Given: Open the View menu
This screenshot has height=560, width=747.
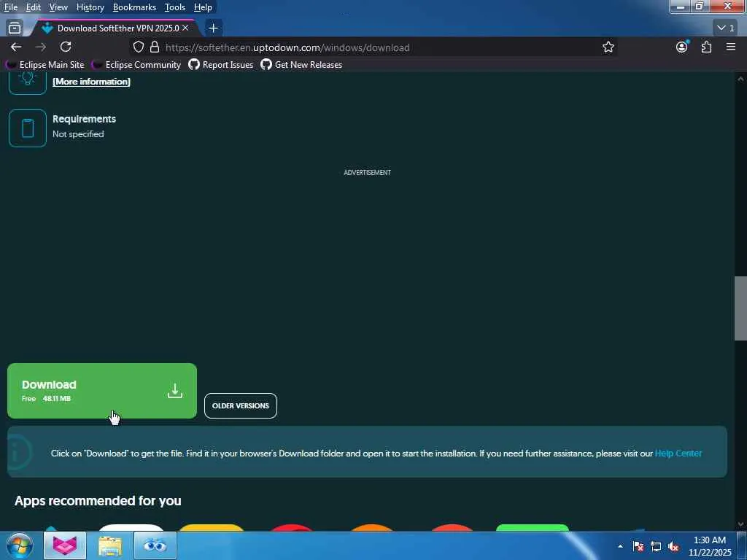Looking at the screenshot, I should [x=58, y=7].
